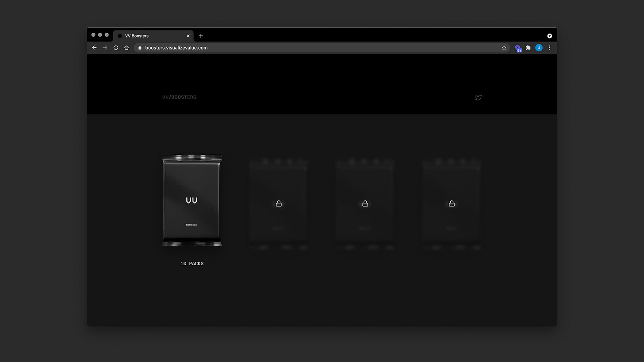Click the padlock site info icon
This screenshot has height=362, width=644.
click(140, 48)
